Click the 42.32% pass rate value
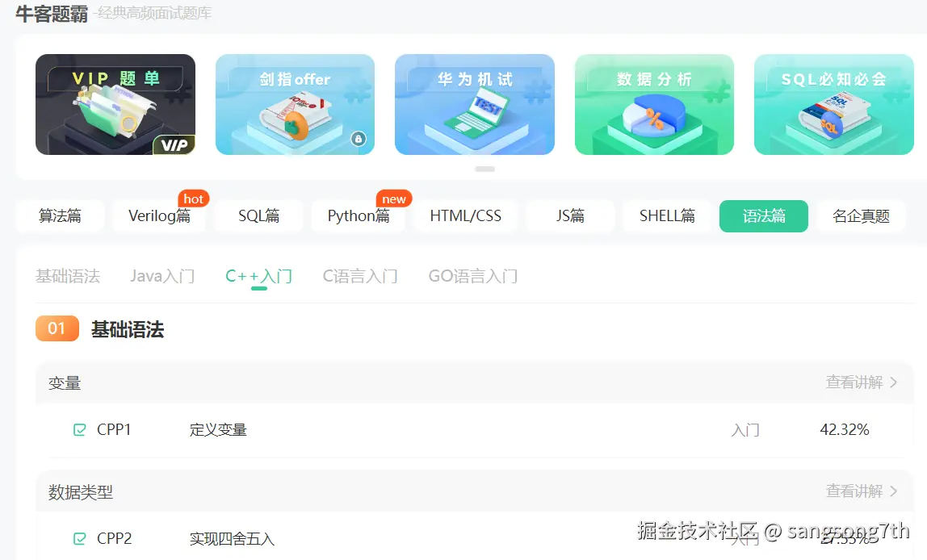Image resolution: width=927 pixels, height=560 pixels. pos(845,429)
